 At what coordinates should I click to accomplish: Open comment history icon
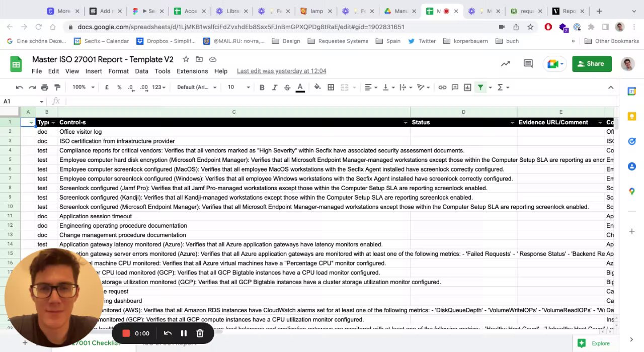pos(528,64)
